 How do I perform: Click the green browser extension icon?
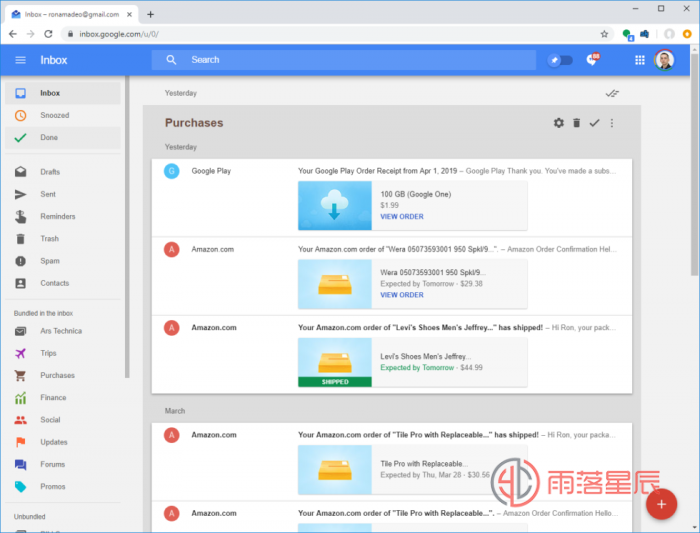pos(628,35)
